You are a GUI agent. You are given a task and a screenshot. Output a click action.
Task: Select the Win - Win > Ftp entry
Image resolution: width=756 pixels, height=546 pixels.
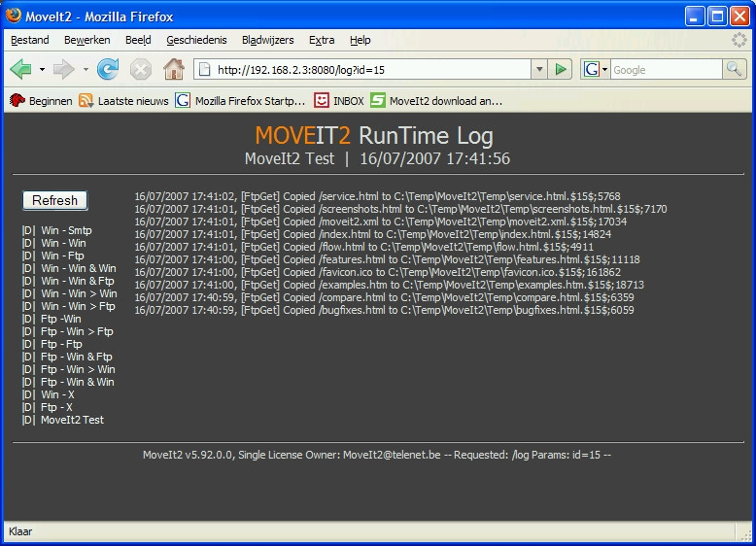tap(78, 306)
